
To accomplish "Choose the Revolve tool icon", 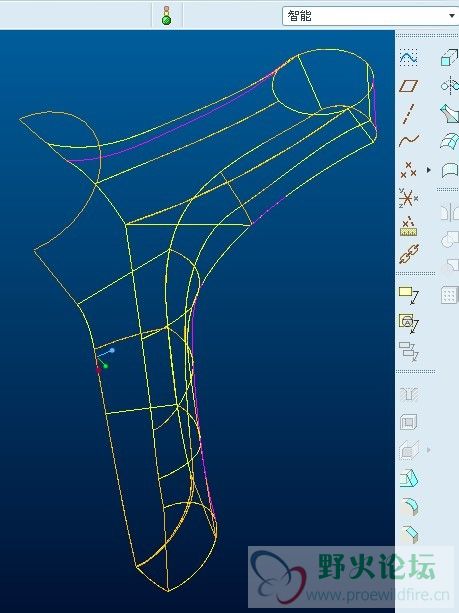I will pyautogui.click(x=450, y=85).
